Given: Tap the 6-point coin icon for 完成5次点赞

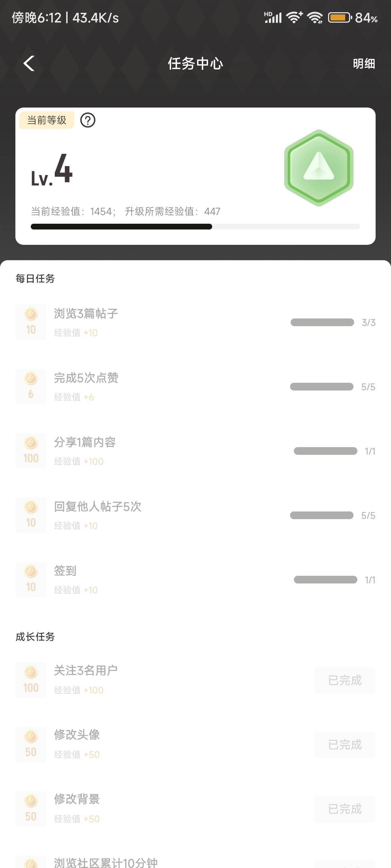Looking at the screenshot, I should pyautogui.click(x=31, y=387).
